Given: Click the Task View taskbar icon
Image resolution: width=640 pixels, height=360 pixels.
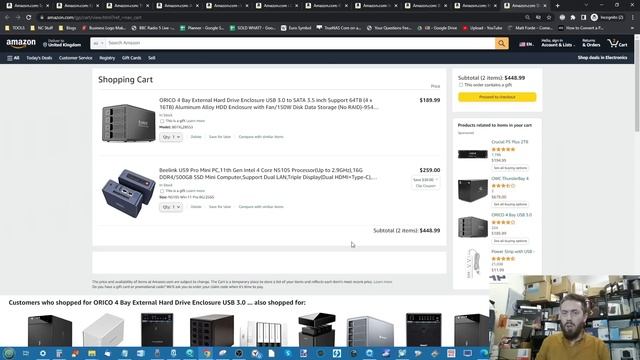Looking at the screenshot, I should 26,353.
